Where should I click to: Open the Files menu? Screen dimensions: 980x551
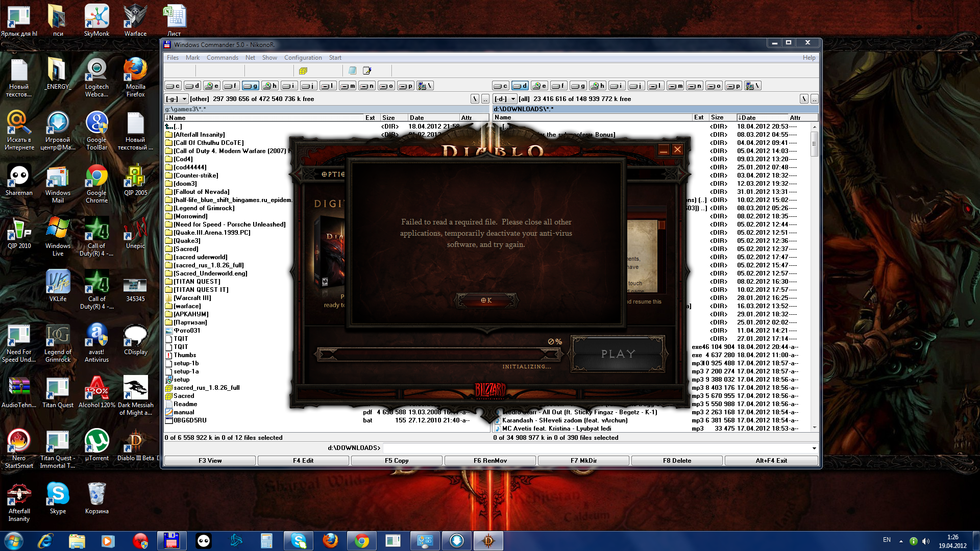pyautogui.click(x=173, y=58)
